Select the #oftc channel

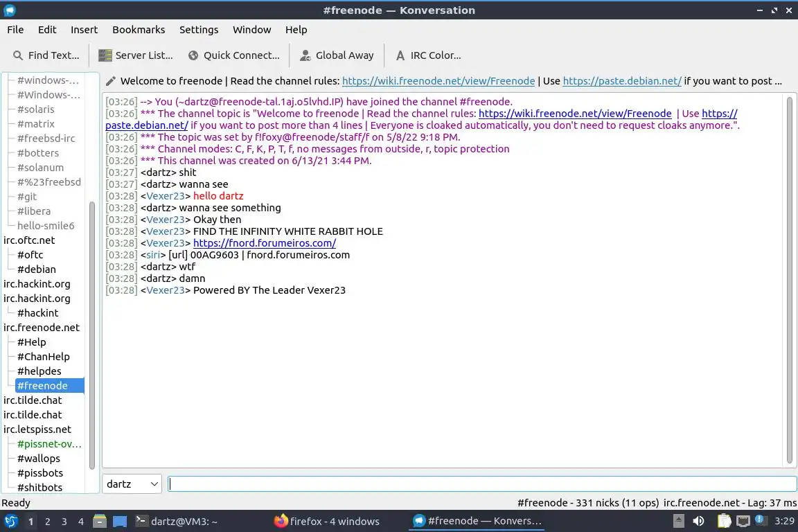click(x=30, y=255)
